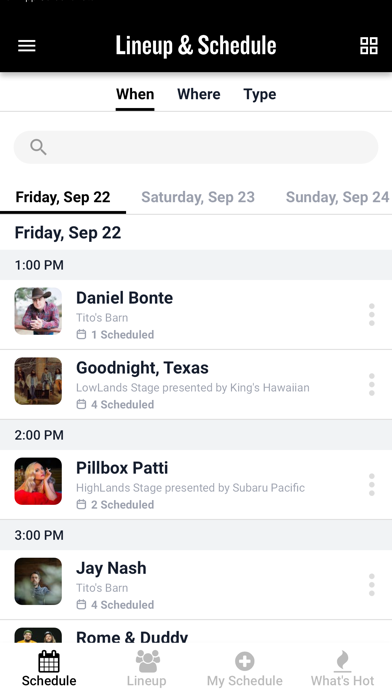The height and width of the screenshot is (696, 392).
Task: Tap the search magnifier icon
Action: click(x=38, y=147)
